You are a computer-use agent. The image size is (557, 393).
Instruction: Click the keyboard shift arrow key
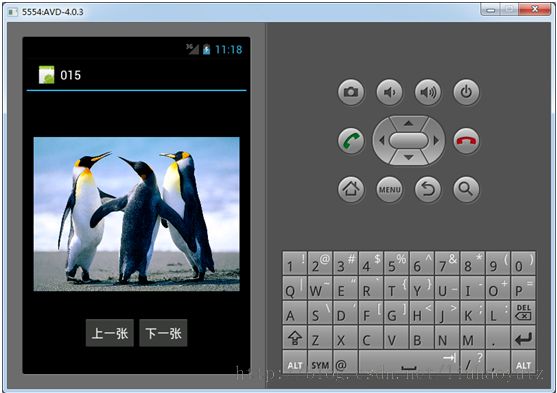point(295,338)
